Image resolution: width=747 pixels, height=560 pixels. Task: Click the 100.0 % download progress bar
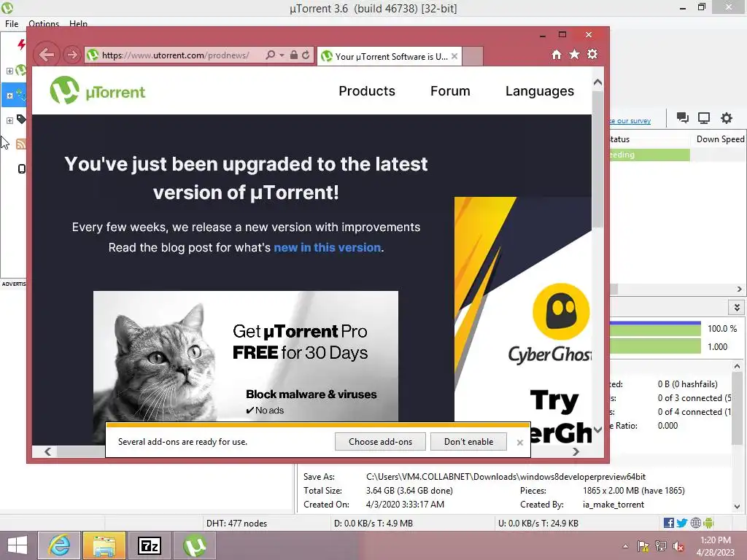point(655,329)
